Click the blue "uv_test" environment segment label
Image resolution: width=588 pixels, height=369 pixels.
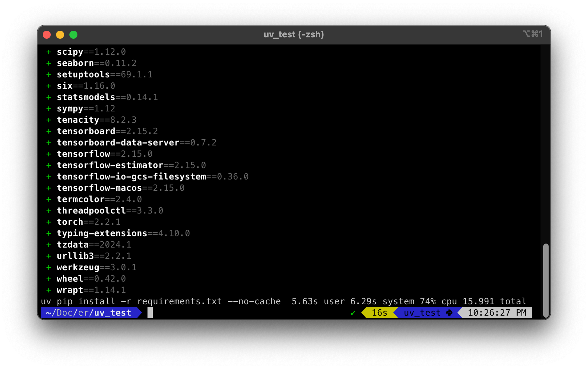pos(422,313)
